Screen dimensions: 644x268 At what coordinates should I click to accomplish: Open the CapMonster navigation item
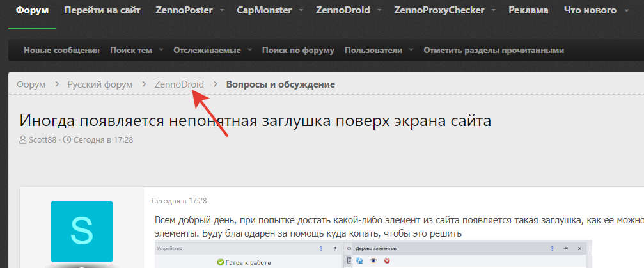[x=265, y=10]
